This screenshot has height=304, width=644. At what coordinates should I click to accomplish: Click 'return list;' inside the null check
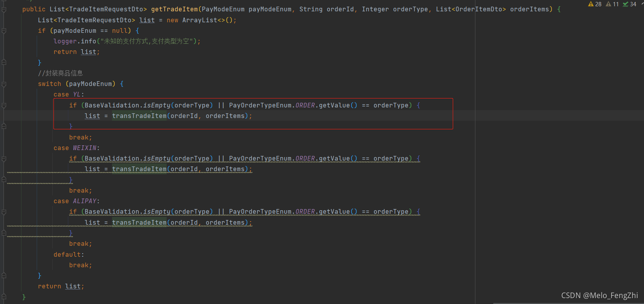(76, 52)
